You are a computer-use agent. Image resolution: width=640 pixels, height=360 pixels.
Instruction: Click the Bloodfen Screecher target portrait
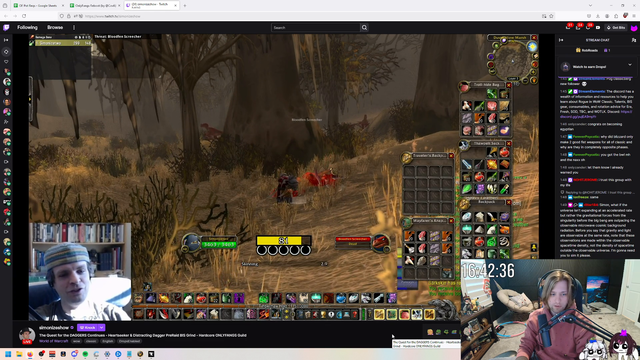[380, 243]
